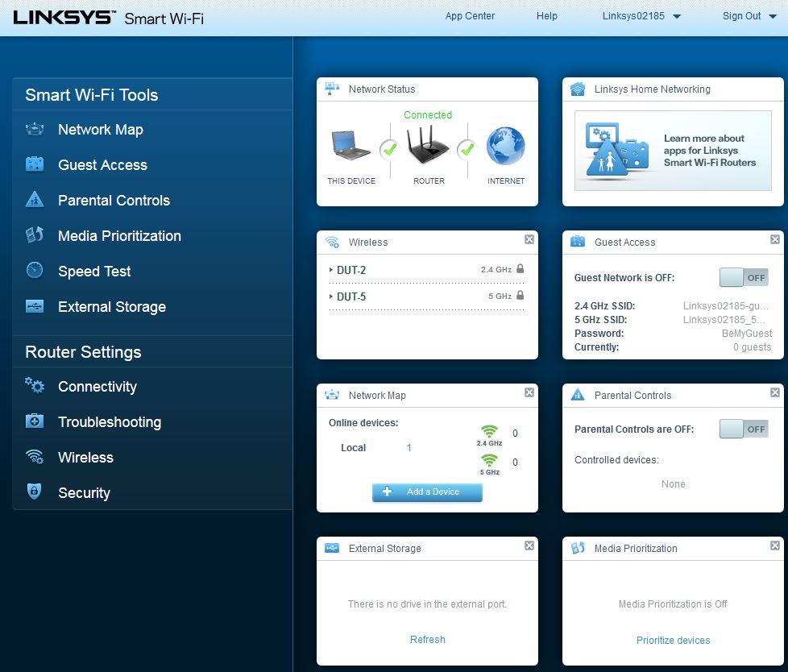Click the lock icon beside DUT-5
Image resolution: width=788 pixels, height=672 pixels.
click(x=520, y=296)
